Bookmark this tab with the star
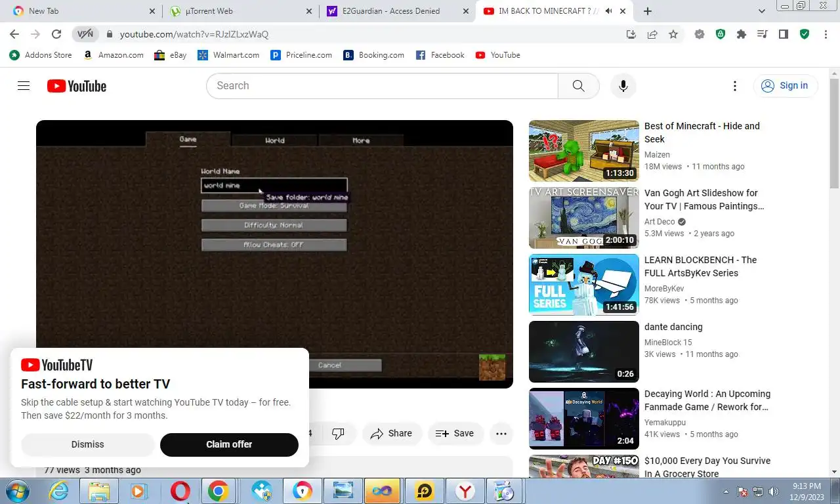The height and width of the screenshot is (504, 840). click(673, 34)
